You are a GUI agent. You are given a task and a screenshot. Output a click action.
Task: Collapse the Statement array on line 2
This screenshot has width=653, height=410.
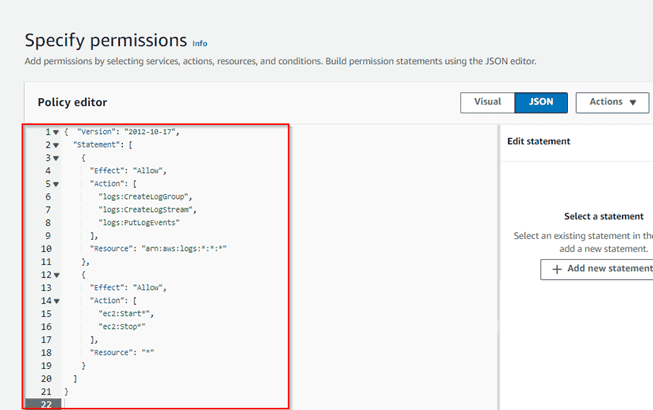(x=55, y=145)
